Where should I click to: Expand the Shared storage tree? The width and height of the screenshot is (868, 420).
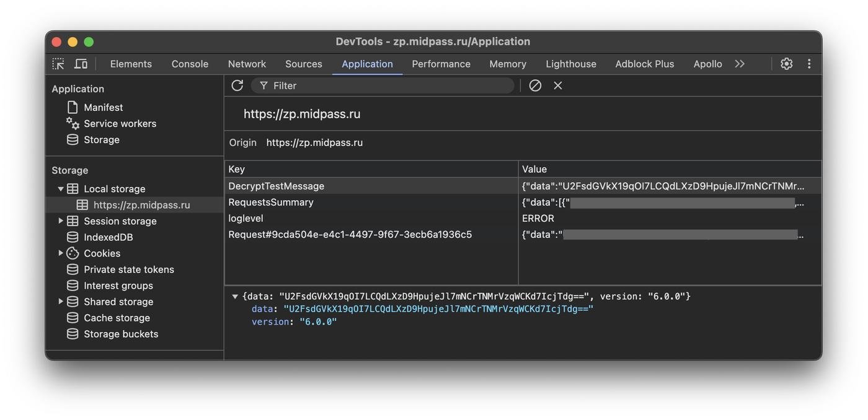click(61, 302)
